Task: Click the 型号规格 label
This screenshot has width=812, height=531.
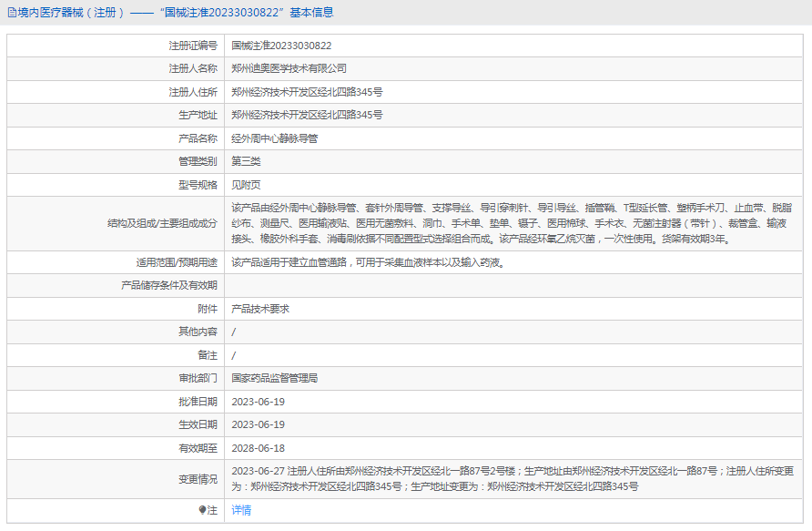Action: pos(198,185)
